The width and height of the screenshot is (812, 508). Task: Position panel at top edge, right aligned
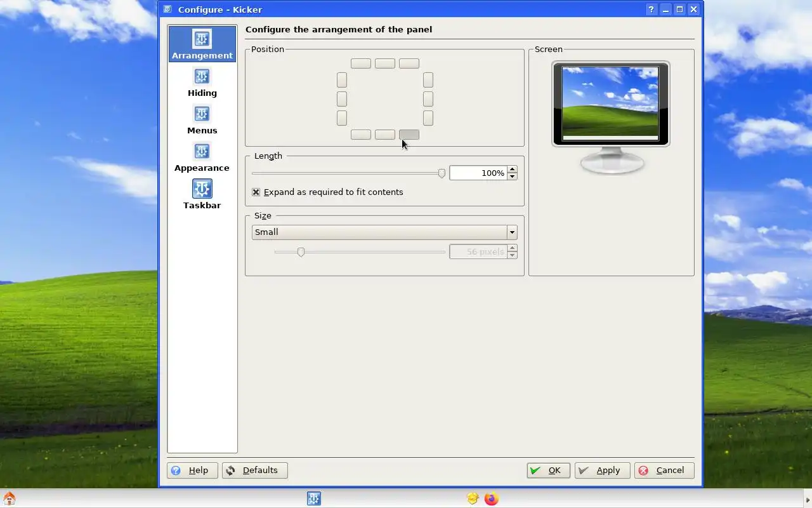pyautogui.click(x=409, y=63)
